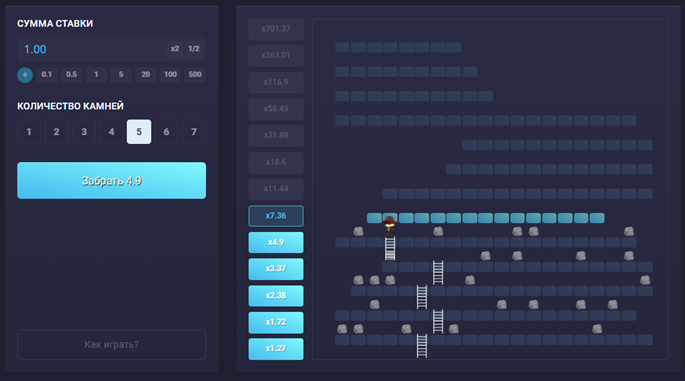Screen dimensions: 685x381
Task: Click the x3.37 multiplier level
Action: (276, 269)
